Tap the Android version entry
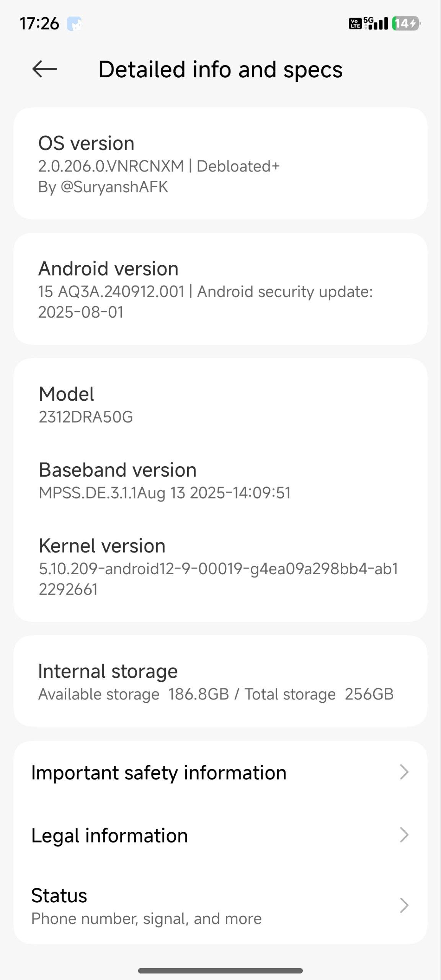This screenshot has width=441, height=980. coord(220,289)
